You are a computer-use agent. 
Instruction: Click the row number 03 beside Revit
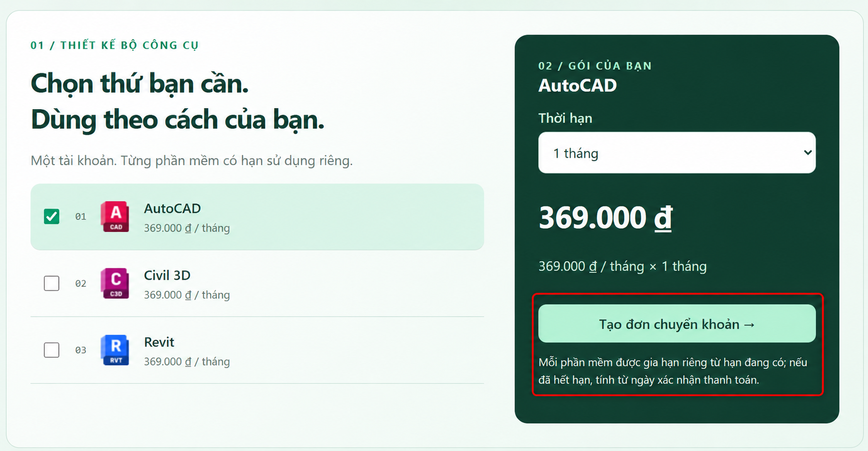coord(81,350)
